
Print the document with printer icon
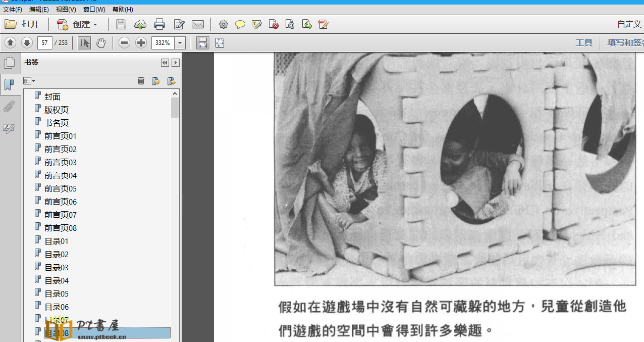159,24
